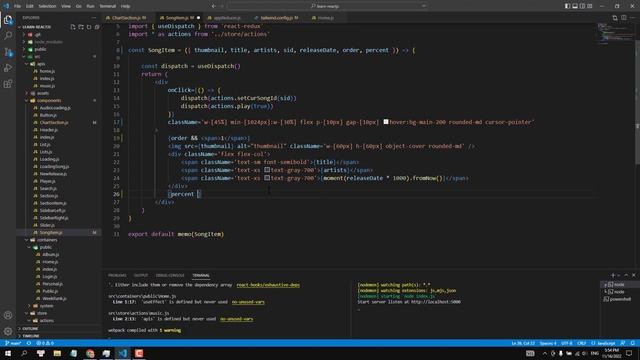Open the Source Control view
Viewport: 640px width, 360px height.
pos(8,52)
